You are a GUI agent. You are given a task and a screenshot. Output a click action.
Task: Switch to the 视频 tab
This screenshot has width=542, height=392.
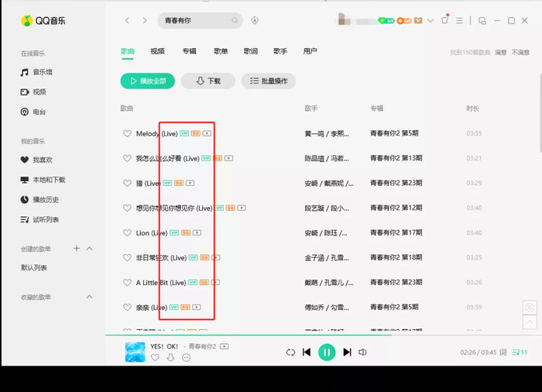[157, 51]
